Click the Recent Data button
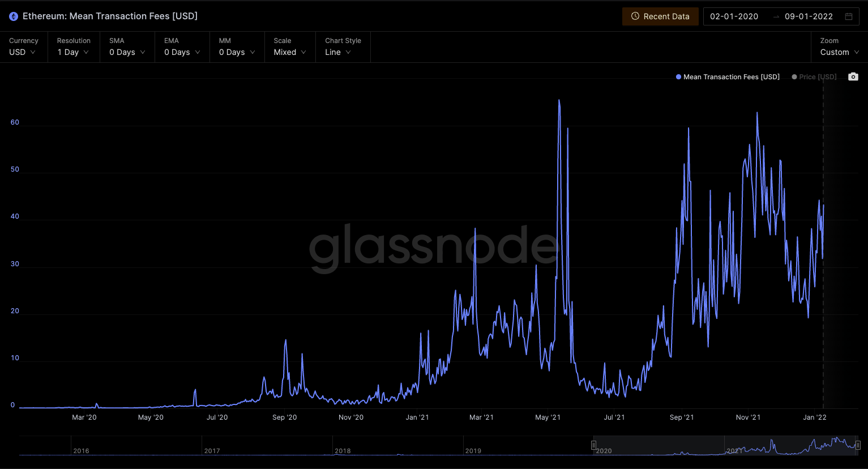This screenshot has height=469, width=868. (x=660, y=16)
